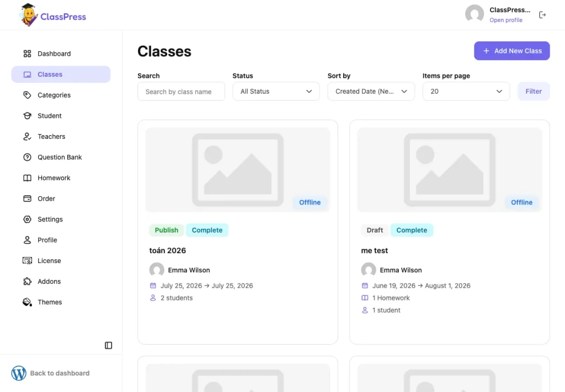
Task: Open Order in the sidebar menu
Action: coord(61,198)
